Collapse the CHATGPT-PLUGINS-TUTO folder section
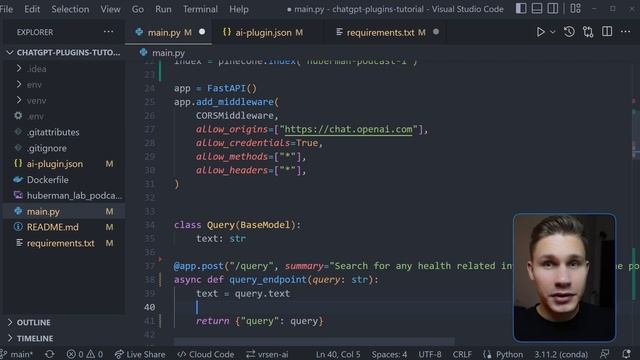 point(64,53)
